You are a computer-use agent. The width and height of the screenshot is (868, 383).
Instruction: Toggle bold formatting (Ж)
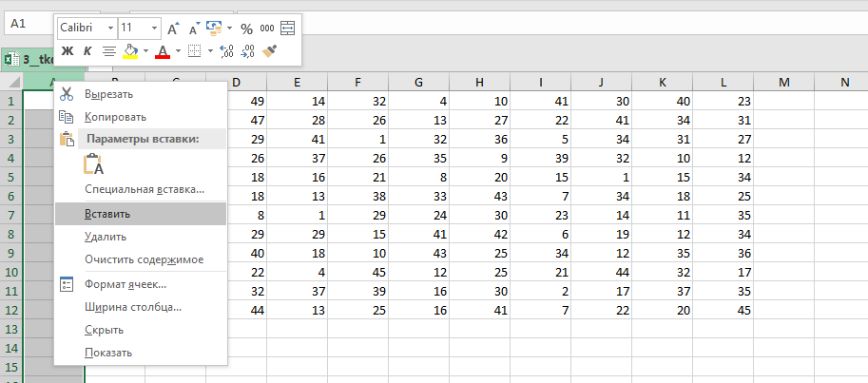coord(68,51)
